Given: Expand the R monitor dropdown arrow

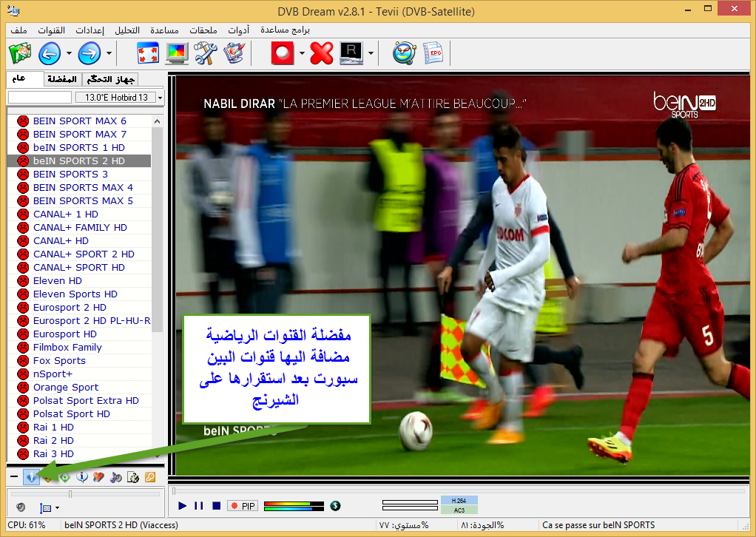Looking at the screenshot, I should [371, 53].
